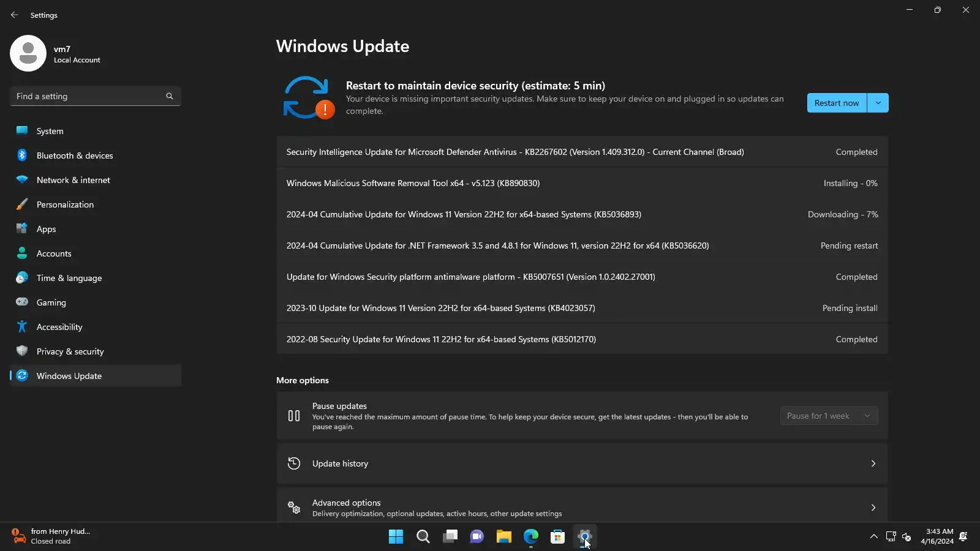Open Bluetooth & devices icon
The image size is (980, 551).
[x=22, y=155]
